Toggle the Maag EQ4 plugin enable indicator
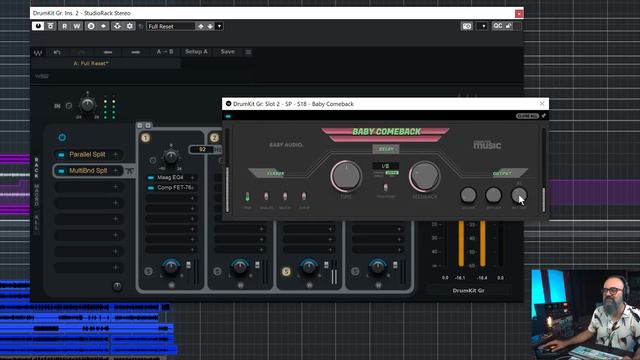This screenshot has width=640, height=360. point(151,178)
